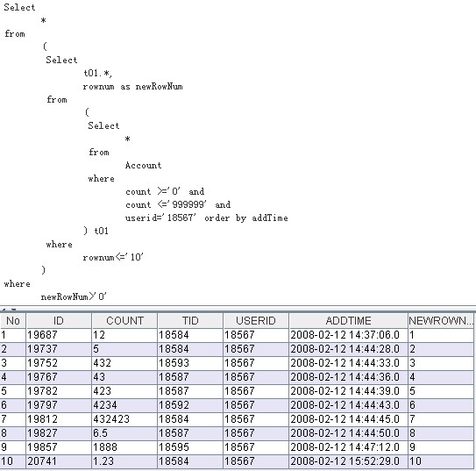Click the 'rownum as newRowNum' line
The width and height of the screenshot is (476, 471).
[x=132, y=87]
